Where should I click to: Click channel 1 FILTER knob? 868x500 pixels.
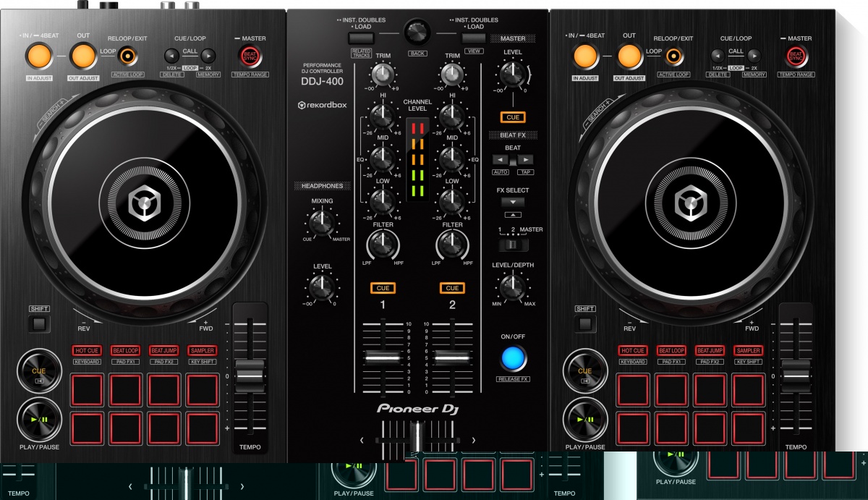coord(382,245)
